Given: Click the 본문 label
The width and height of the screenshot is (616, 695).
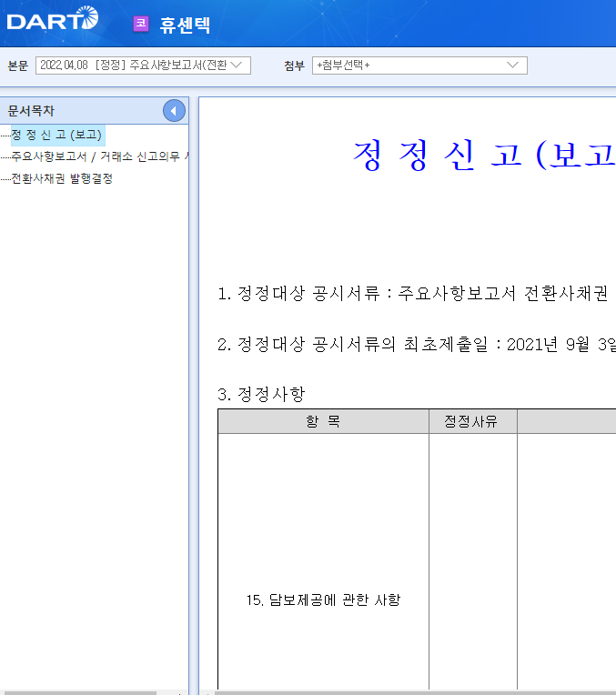Looking at the screenshot, I should coord(18,66).
